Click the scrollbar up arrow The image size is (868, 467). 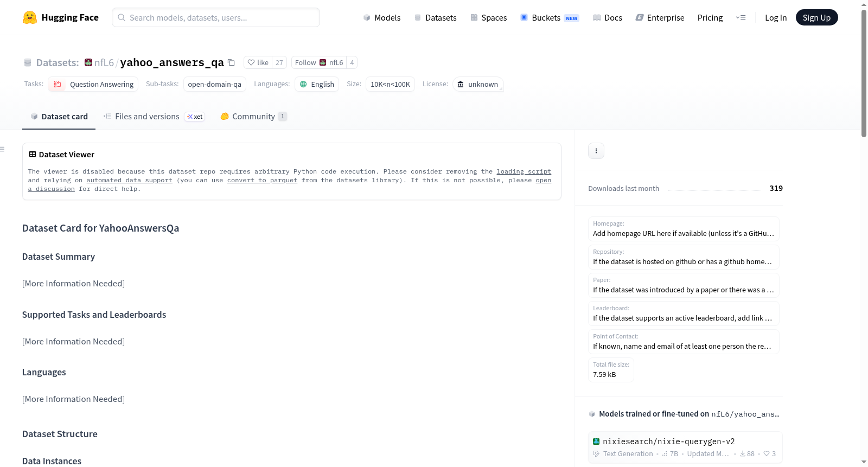pyautogui.click(x=864, y=4)
